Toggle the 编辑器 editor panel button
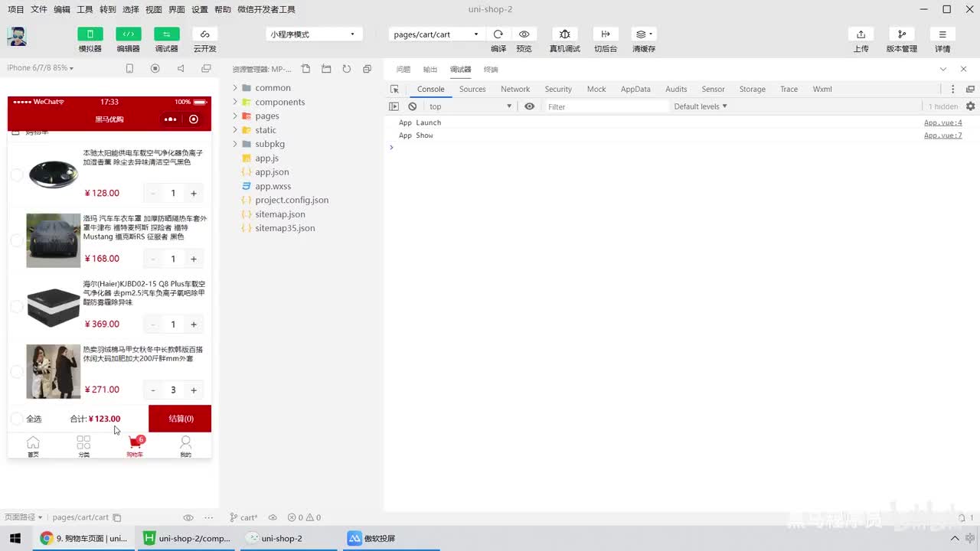Image resolution: width=980 pixels, height=551 pixels. (129, 34)
